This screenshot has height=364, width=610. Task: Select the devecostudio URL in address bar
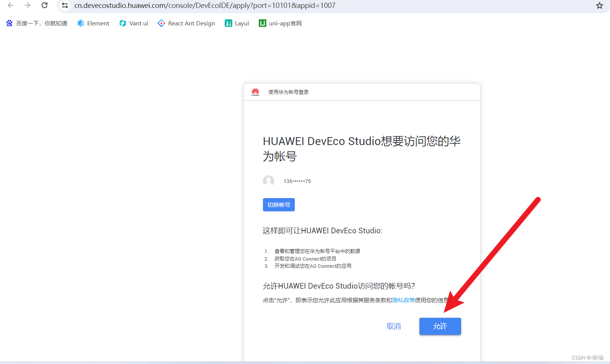coord(205,5)
